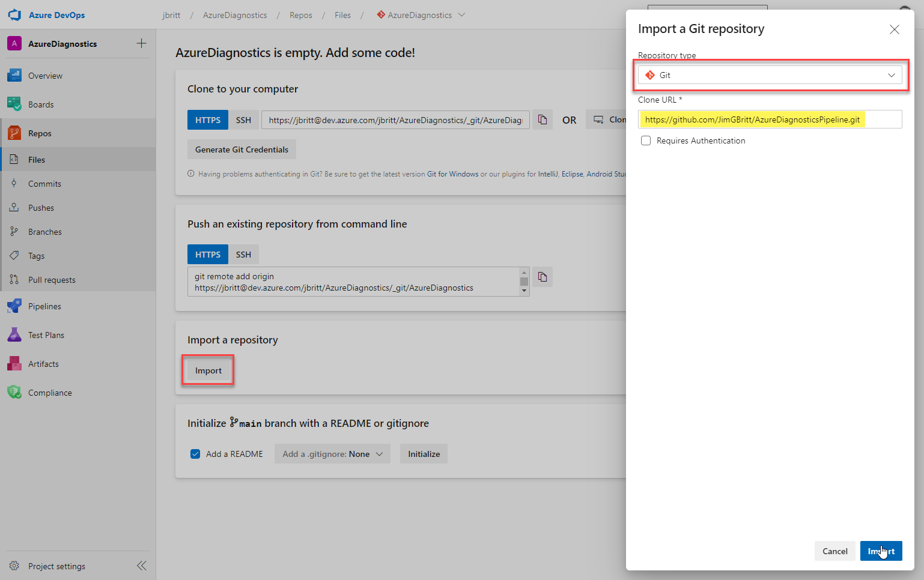Click the Azure DevOps logo icon
924x580 pixels.
click(x=15, y=15)
